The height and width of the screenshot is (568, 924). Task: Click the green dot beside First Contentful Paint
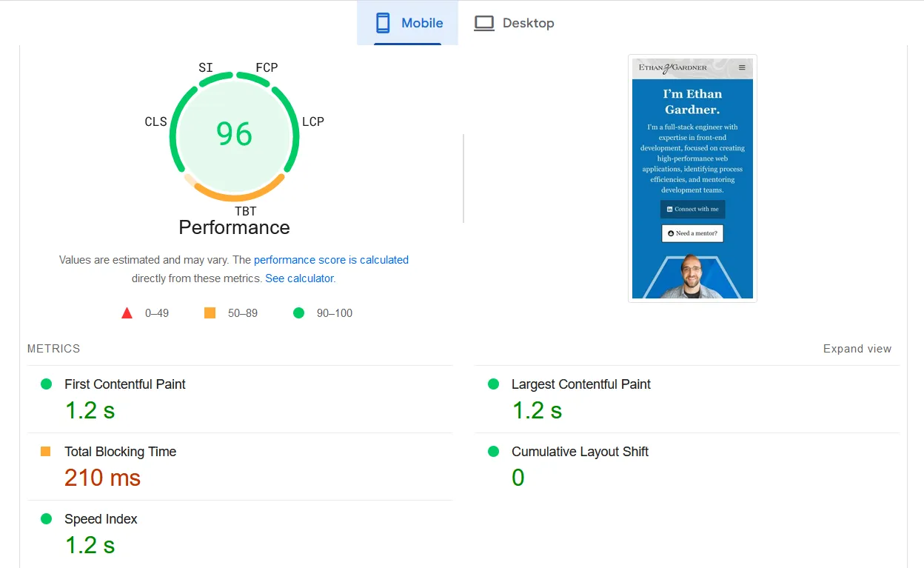coord(46,384)
